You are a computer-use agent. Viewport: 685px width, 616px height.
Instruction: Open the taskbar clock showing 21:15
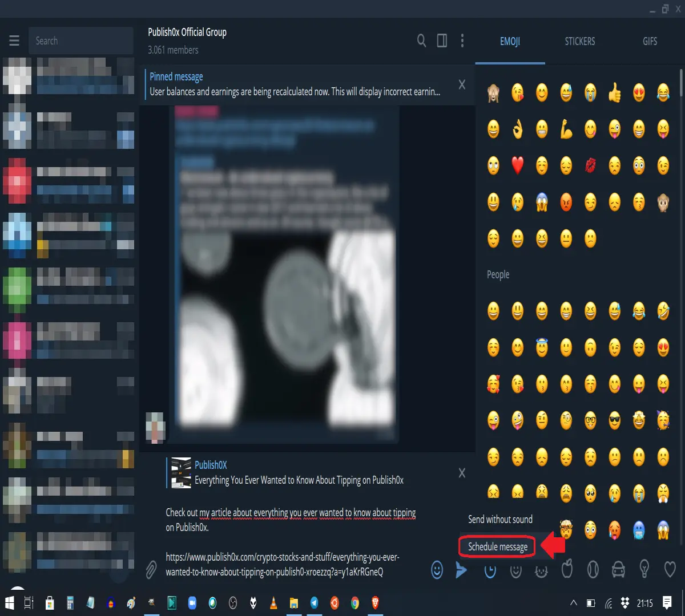[644, 603]
